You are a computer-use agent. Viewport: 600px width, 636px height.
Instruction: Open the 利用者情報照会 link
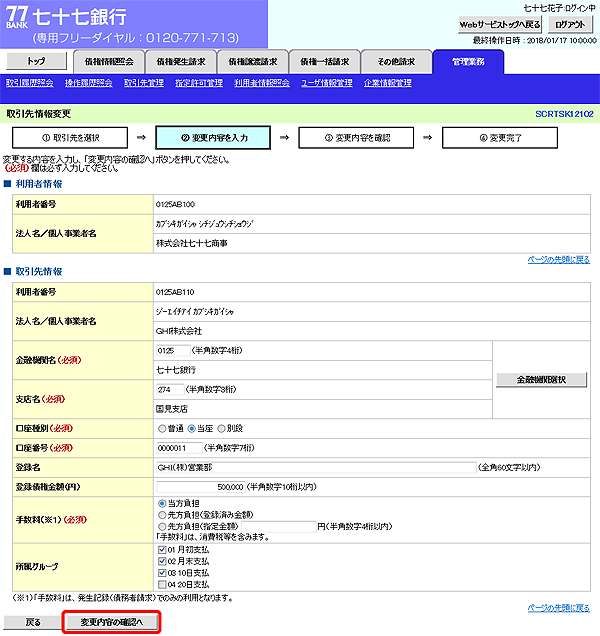(x=262, y=83)
